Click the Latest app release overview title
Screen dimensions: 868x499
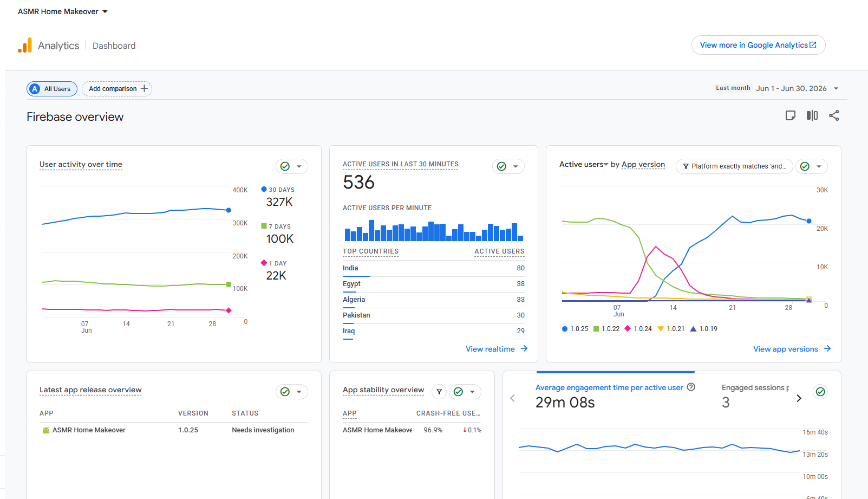click(90, 390)
